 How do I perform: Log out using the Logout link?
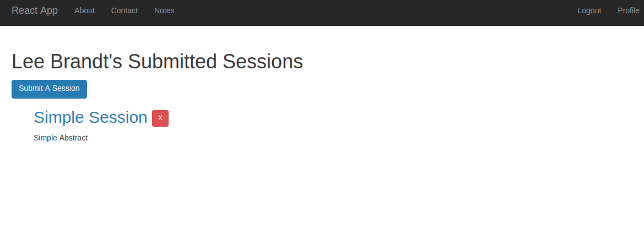(x=589, y=10)
